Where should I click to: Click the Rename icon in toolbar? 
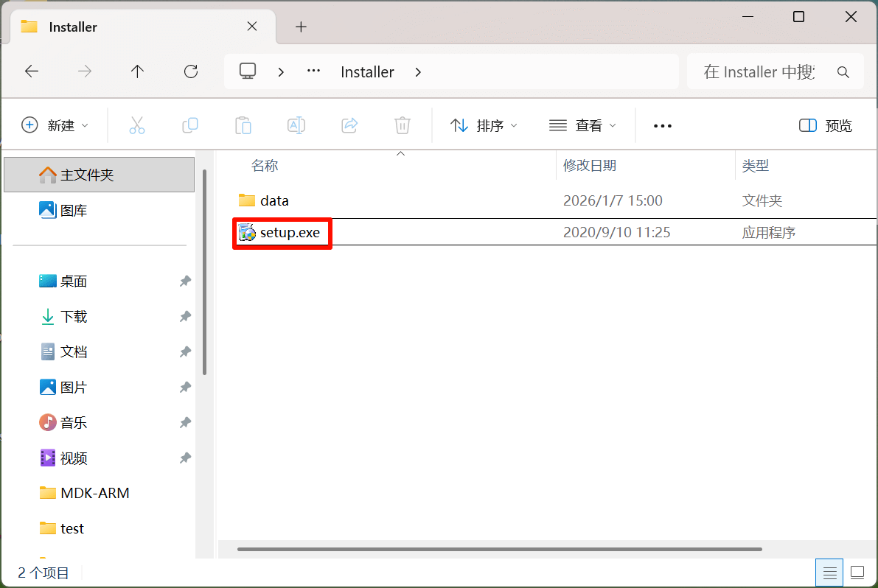pos(296,125)
